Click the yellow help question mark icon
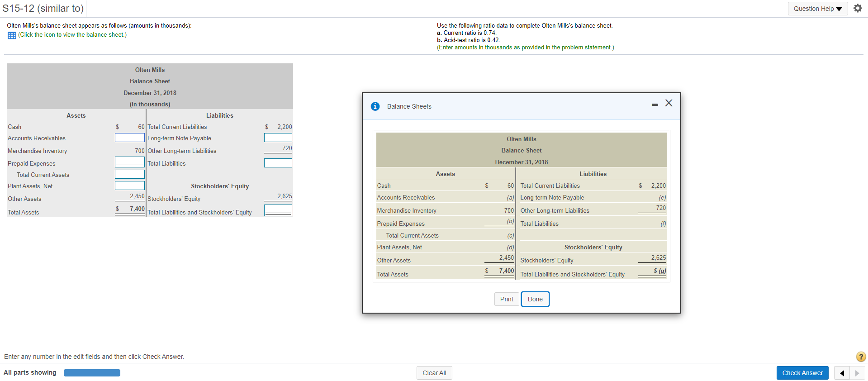This screenshot has width=868, height=381. tap(861, 357)
